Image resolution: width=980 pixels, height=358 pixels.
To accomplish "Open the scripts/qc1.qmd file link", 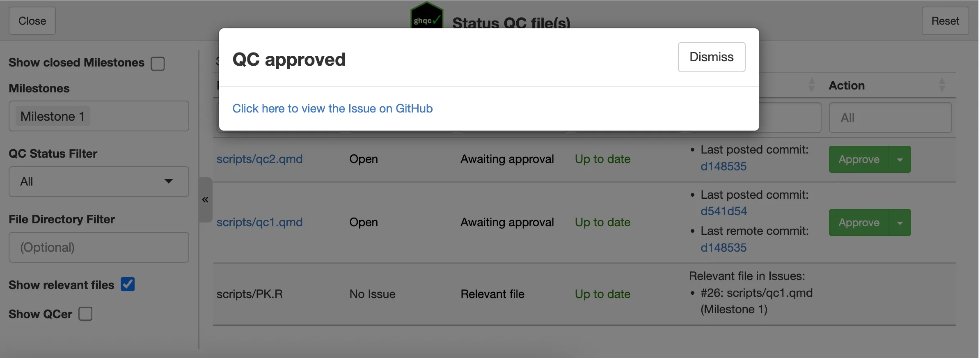I will click(x=259, y=223).
